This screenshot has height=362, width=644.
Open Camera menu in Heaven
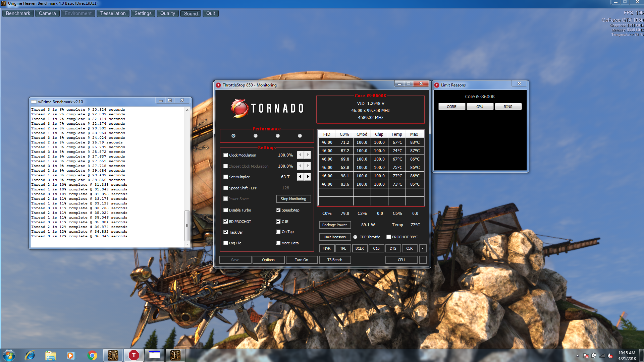(x=47, y=13)
